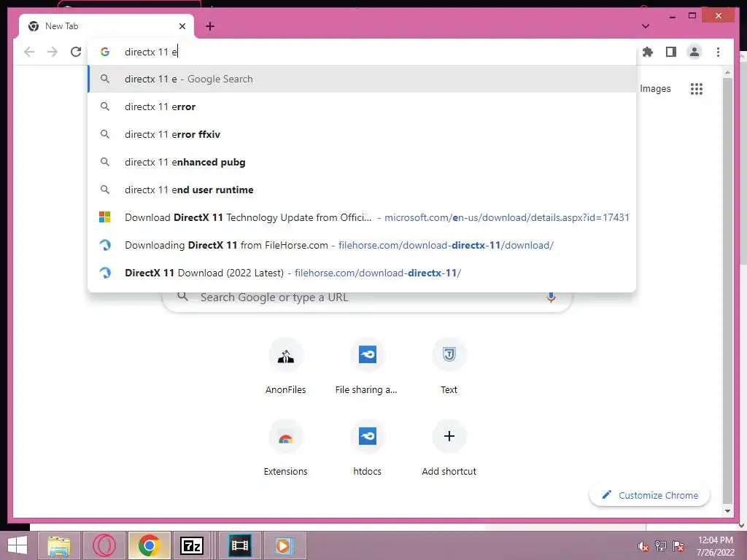747x560 pixels.
Task: Open File Explorer from the taskbar
Action: pos(59,545)
